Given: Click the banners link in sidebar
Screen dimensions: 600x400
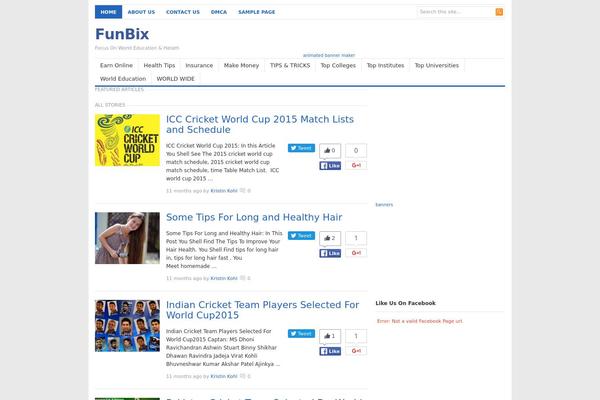Looking at the screenshot, I should pyautogui.click(x=384, y=205).
